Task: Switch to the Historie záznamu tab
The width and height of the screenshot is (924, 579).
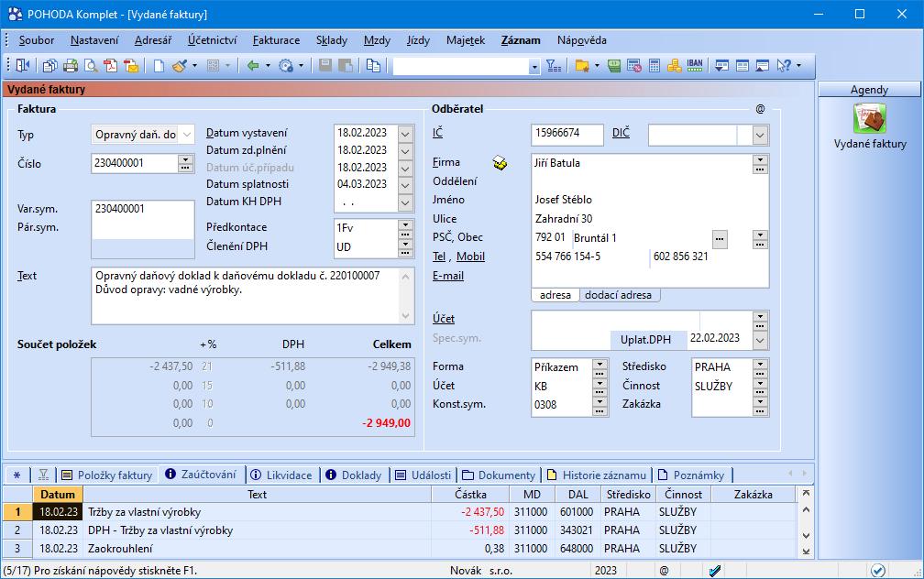Action: click(597, 475)
